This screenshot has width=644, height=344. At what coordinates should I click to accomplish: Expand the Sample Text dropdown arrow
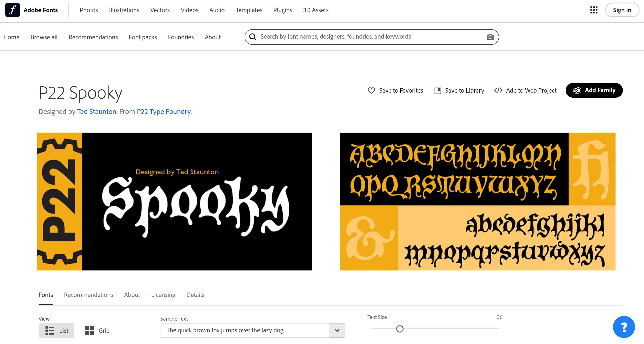coord(337,330)
